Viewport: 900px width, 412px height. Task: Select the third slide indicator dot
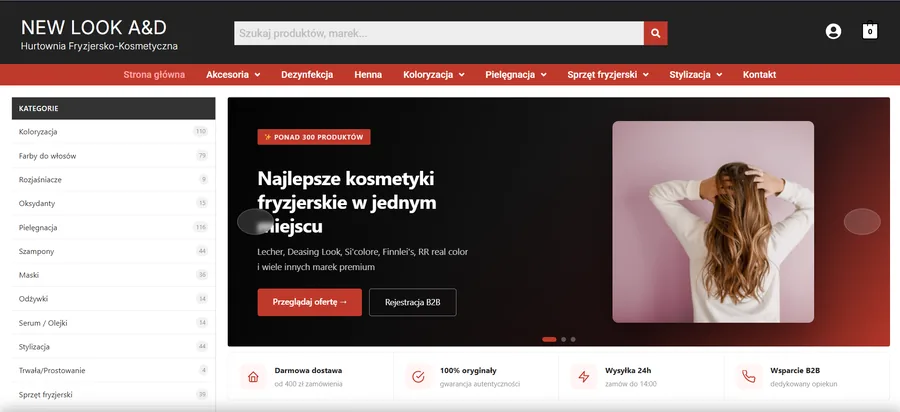(573, 339)
